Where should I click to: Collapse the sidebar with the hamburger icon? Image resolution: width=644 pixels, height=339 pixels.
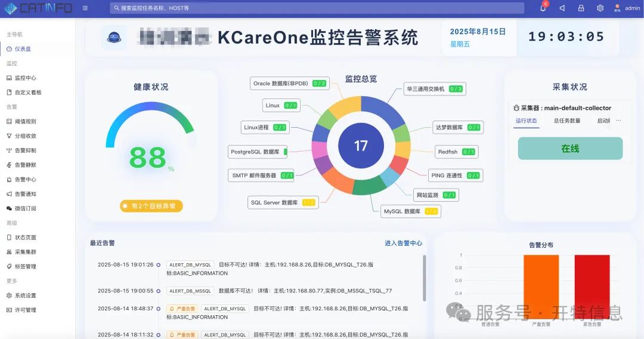85,8
